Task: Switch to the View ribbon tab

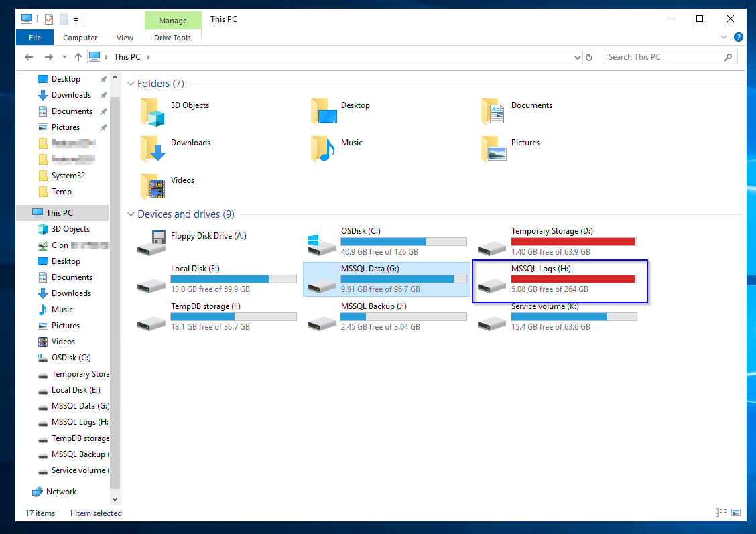Action: pyautogui.click(x=125, y=38)
